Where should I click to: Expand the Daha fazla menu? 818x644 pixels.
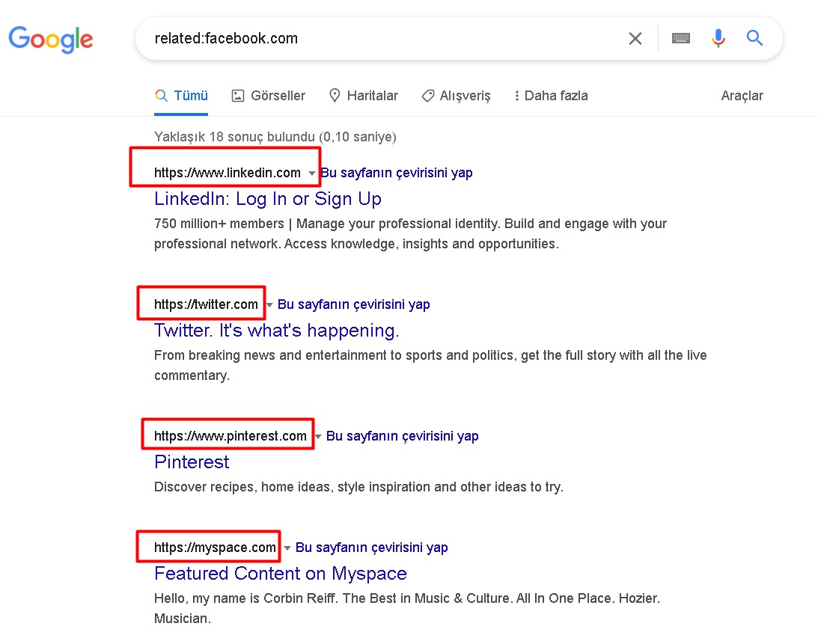tap(551, 96)
